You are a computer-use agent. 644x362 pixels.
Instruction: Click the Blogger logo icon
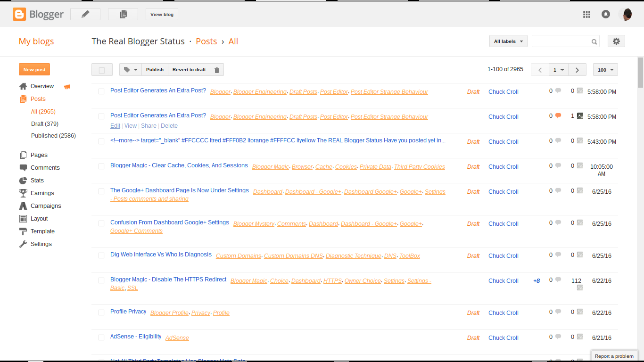19,14
